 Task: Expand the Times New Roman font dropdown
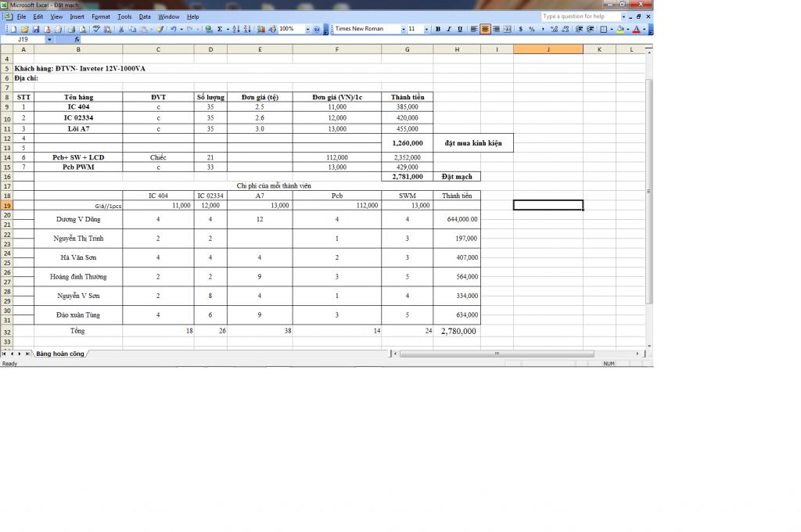click(403, 29)
